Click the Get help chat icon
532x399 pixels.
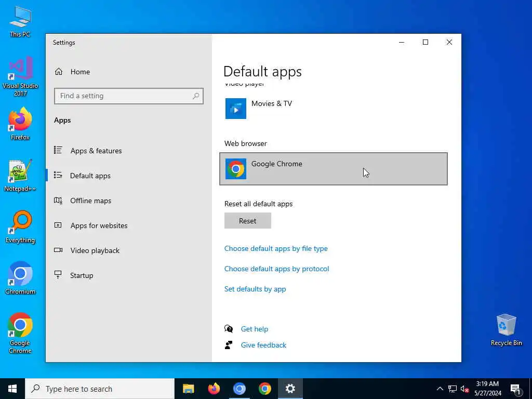click(x=229, y=329)
